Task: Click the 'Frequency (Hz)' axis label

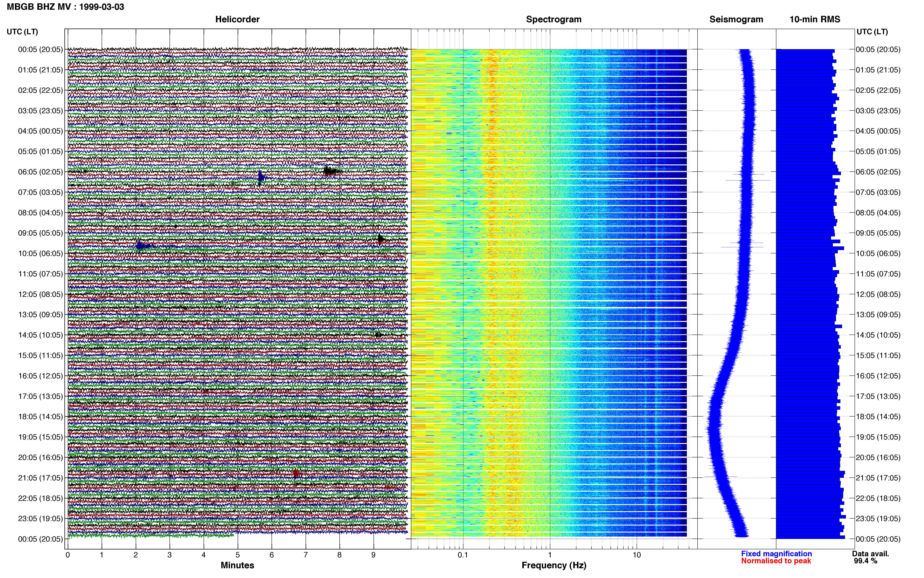Action: point(554,565)
